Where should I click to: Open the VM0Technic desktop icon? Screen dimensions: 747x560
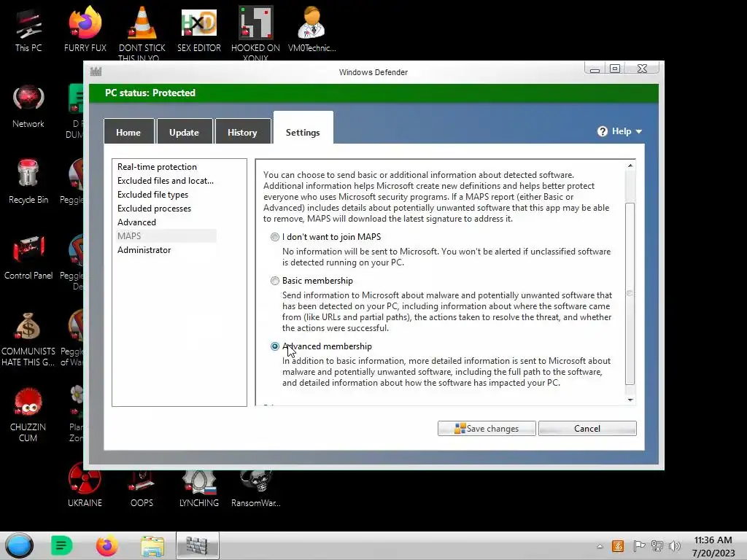click(x=311, y=30)
